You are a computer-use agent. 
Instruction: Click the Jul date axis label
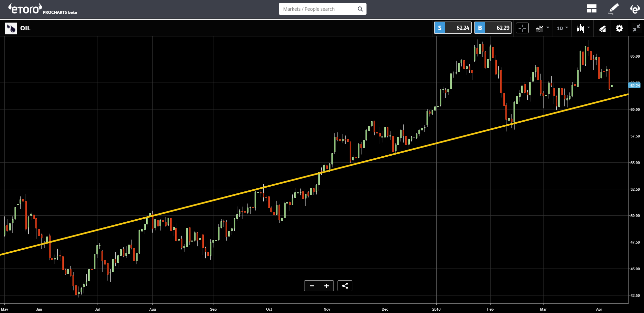97,309
